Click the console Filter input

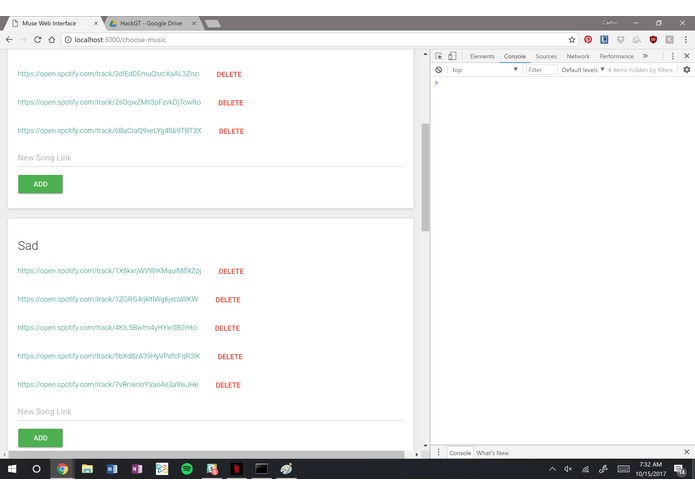point(541,70)
